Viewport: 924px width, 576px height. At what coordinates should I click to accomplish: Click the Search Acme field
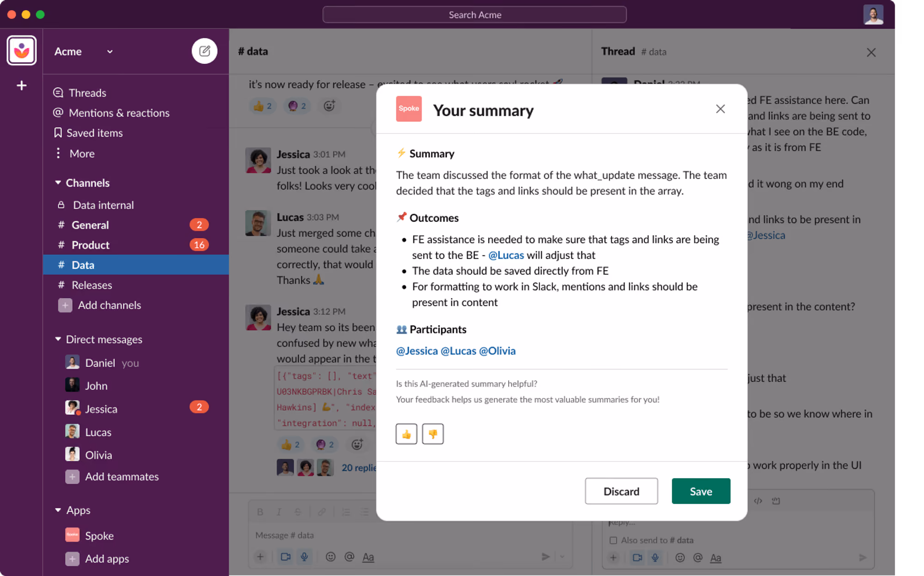coord(474,15)
